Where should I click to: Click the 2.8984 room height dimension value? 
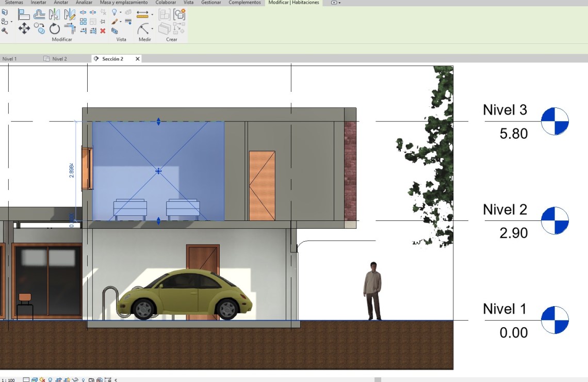72,171
